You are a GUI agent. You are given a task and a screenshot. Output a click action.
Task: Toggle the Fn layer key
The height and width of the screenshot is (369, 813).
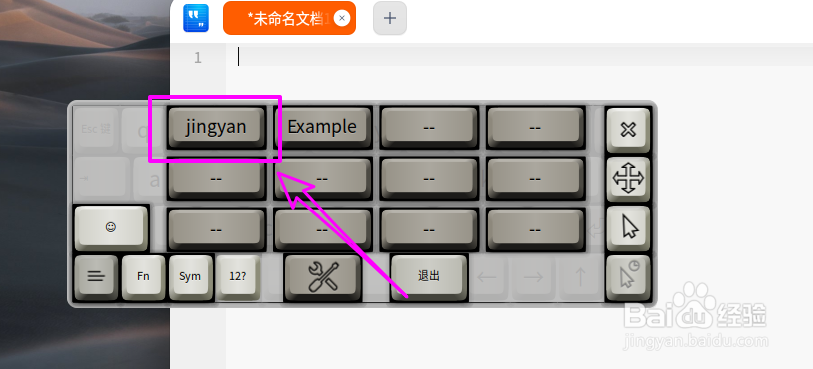(x=144, y=277)
